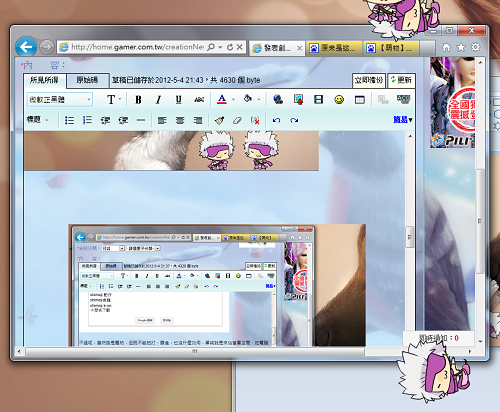This screenshot has width=500, height=412.
Task: Apply the paint bucket background color
Action: [x=248, y=99]
